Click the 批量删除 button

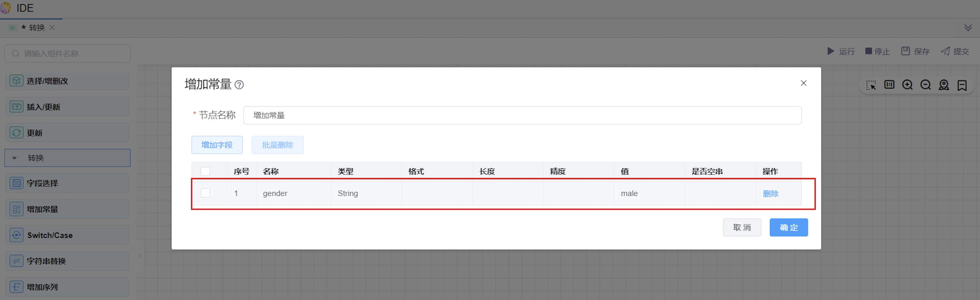277,145
